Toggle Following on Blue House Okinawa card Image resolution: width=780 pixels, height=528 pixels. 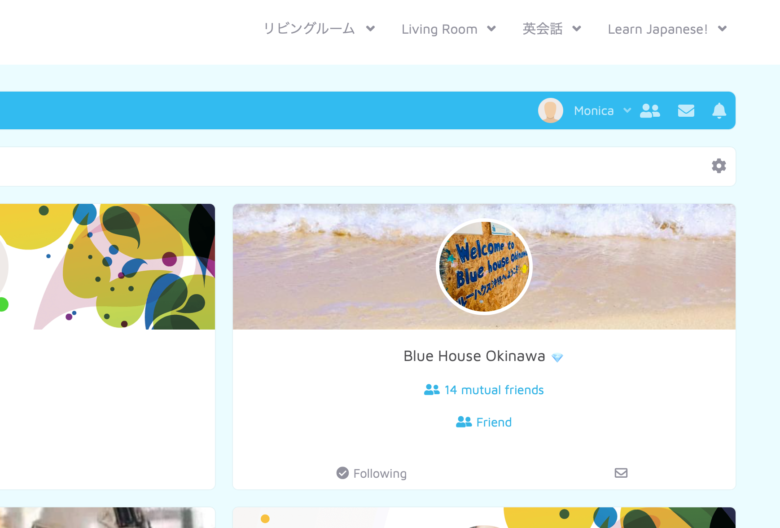(372, 473)
